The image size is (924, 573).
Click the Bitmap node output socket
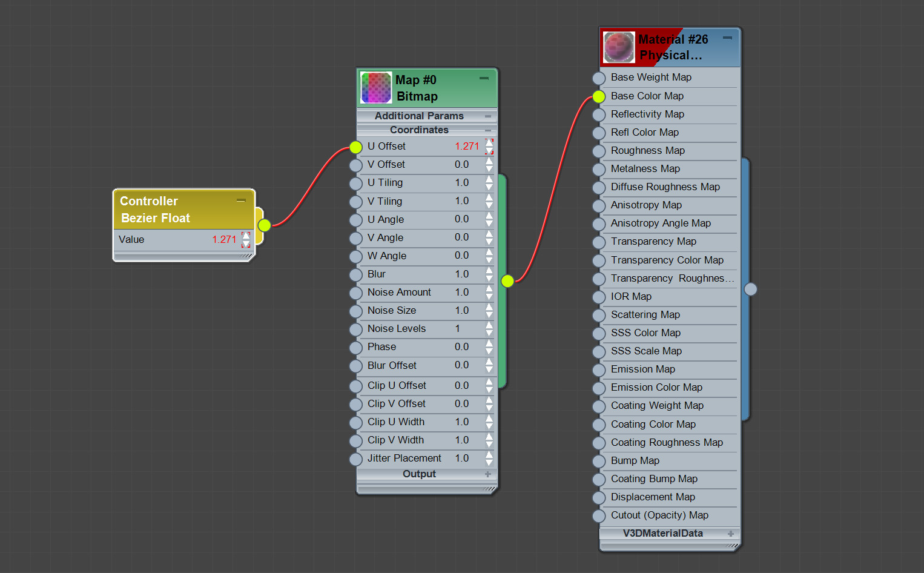(x=508, y=280)
